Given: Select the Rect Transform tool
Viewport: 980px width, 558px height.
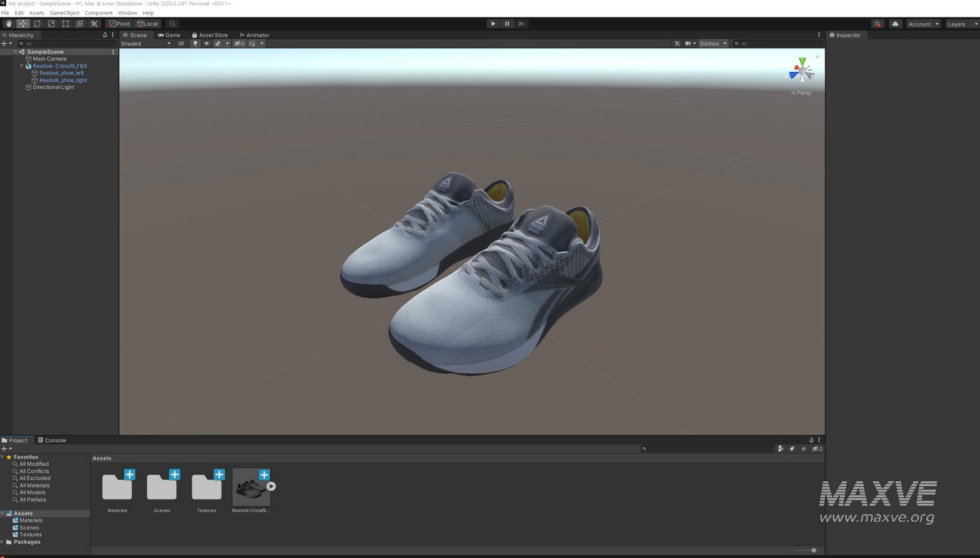Looking at the screenshot, I should point(66,24).
